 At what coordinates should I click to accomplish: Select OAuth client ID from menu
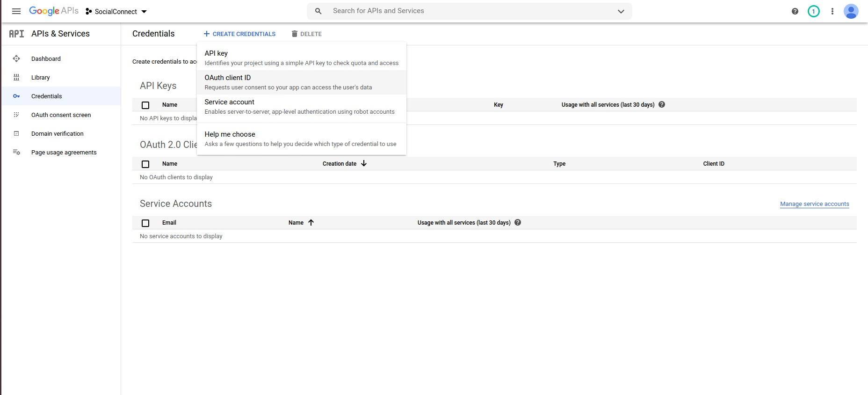pyautogui.click(x=302, y=82)
